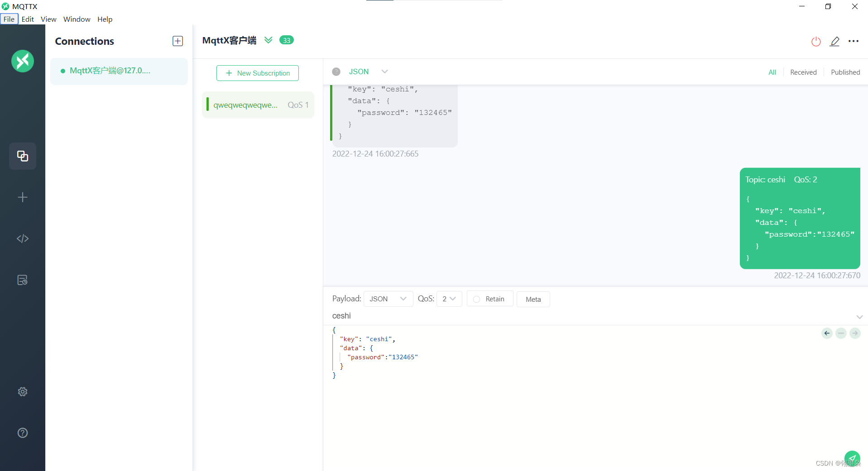Screen dimensions: 868x471
Task: Disconnect using the red power icon
Action: [816, 42]
